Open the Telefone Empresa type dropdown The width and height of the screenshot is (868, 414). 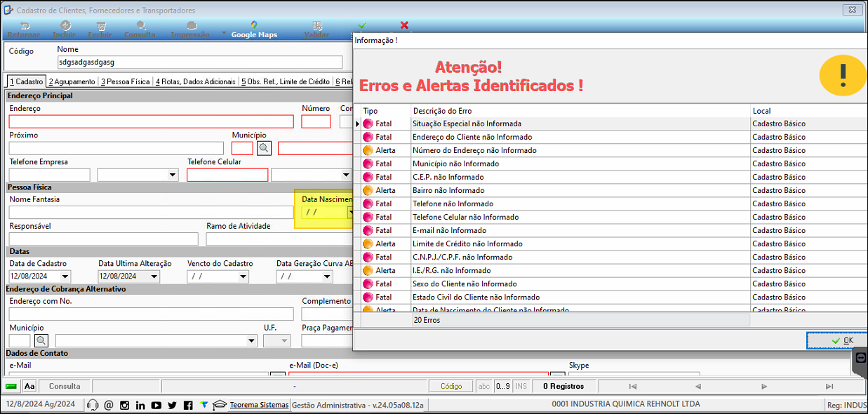coord(173,175)
